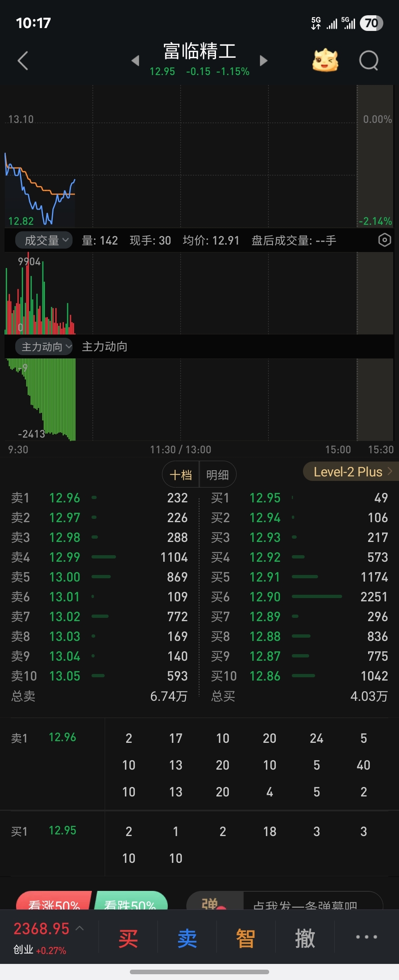Select the 卖8 price 13.03 row
This screenshot has height=980, width=399.
tap(99, 636)
